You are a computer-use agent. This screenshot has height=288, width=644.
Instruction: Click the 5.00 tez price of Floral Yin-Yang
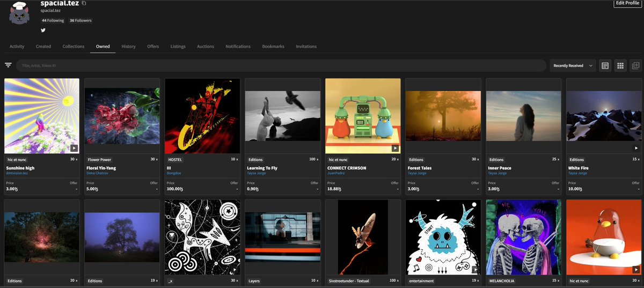coord(93,189)
